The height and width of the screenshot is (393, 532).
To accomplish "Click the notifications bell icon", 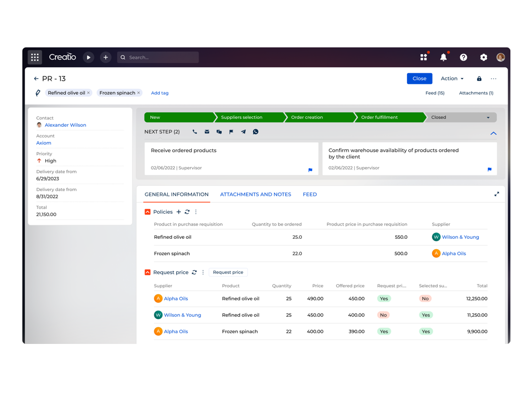I will pyautogui.click(x=443, y=57).
